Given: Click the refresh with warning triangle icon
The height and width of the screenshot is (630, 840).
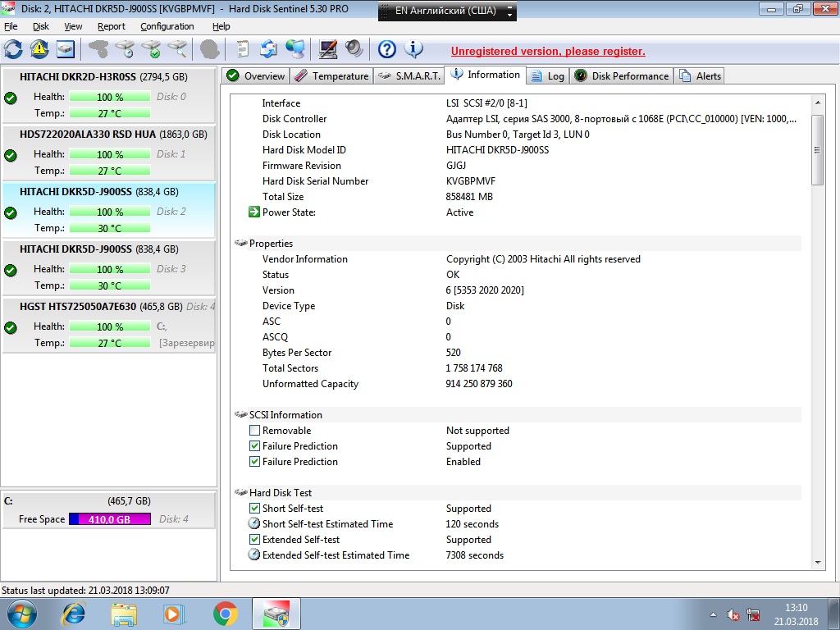Looking at the screenshot, I should [39, 49].
